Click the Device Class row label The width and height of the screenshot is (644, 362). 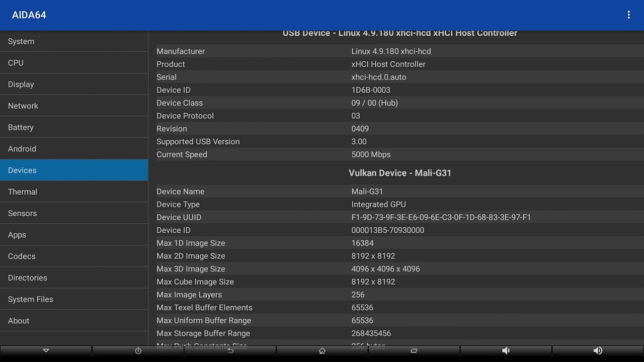coord(180,103)
